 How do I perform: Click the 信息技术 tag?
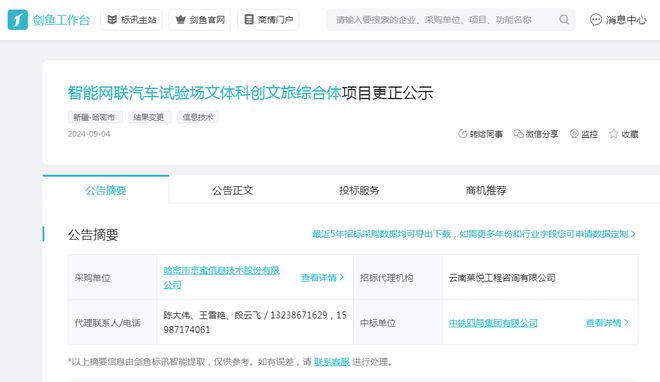[198, 117]
